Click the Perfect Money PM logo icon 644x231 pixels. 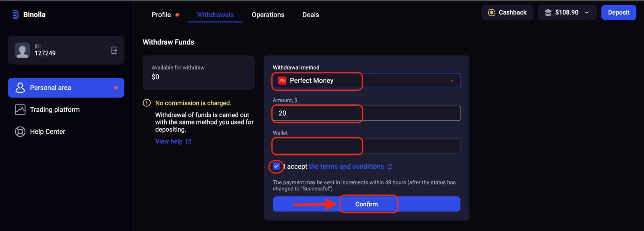pos(282,81)
